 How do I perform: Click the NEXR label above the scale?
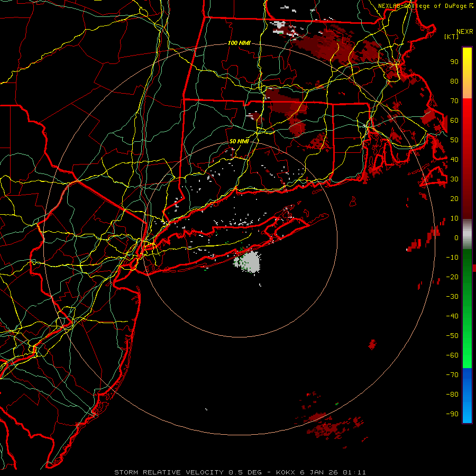coord(465,32)
